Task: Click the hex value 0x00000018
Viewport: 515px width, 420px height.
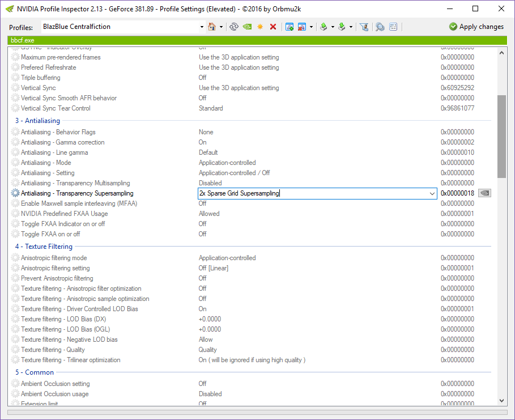Action: (x=457, y=193)
